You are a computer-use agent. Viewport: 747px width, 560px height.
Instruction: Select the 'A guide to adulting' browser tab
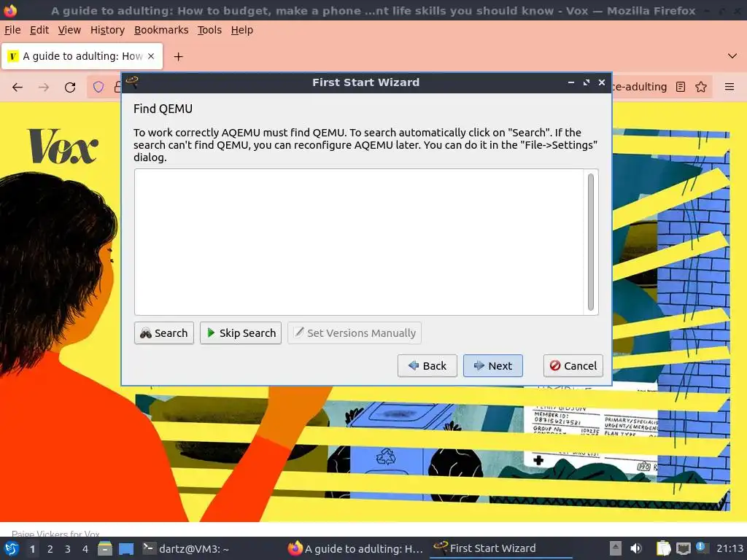tap(82, 56)
